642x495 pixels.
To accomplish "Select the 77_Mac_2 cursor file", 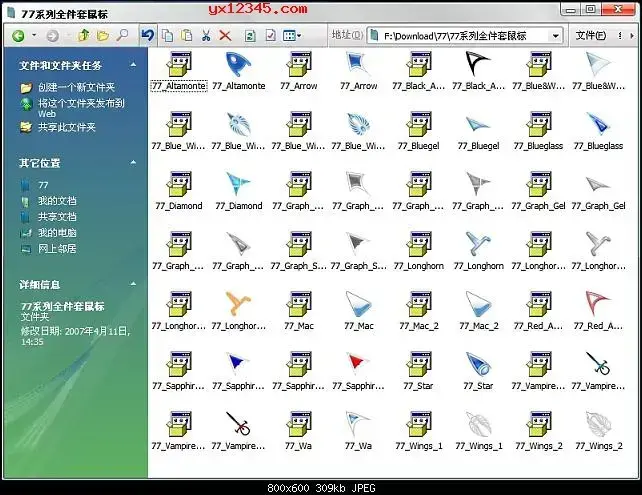I will [x=478, y=310].
